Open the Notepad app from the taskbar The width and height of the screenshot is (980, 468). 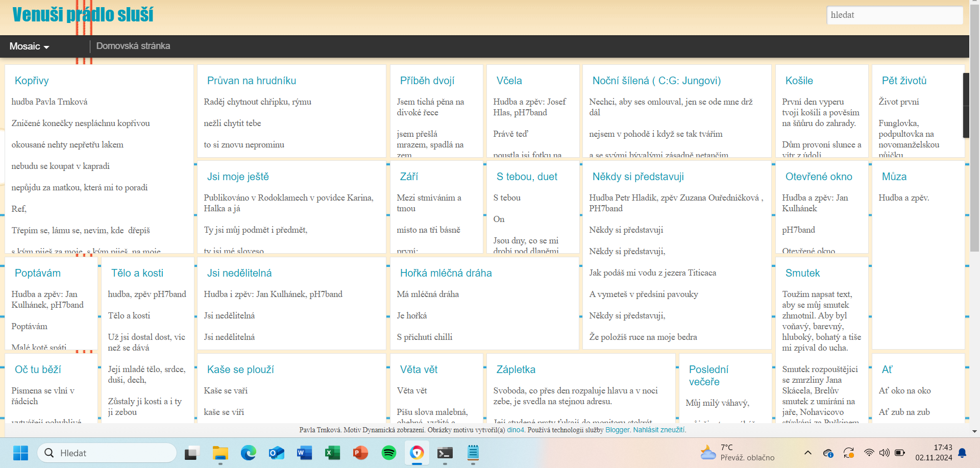tap(473, 453)
